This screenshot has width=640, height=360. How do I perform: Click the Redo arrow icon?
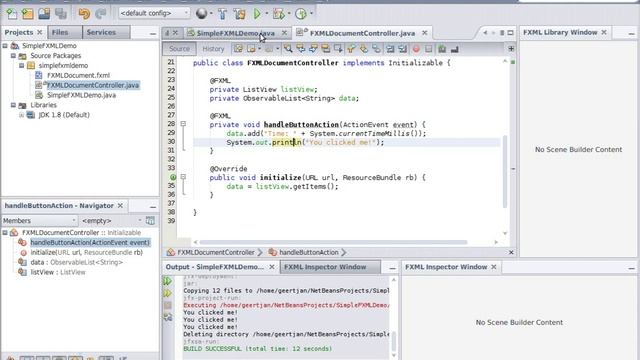click(x=100, y=13)
